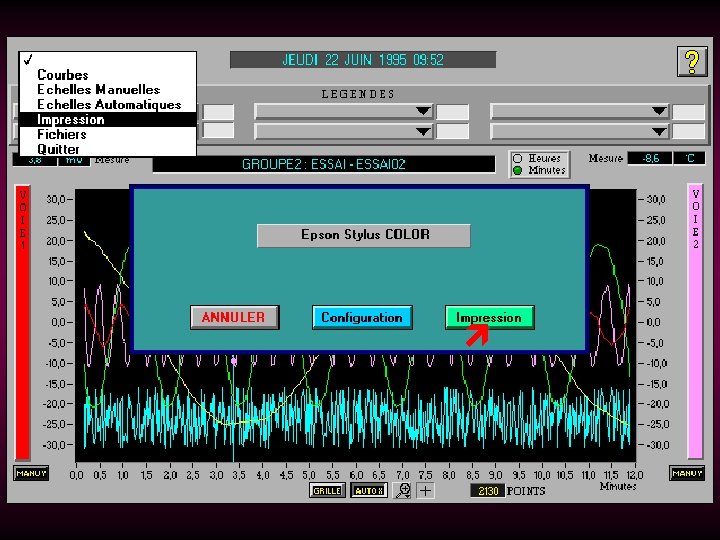Toggle the AUTO X button
720x540 pixels.
pos(369,490)
